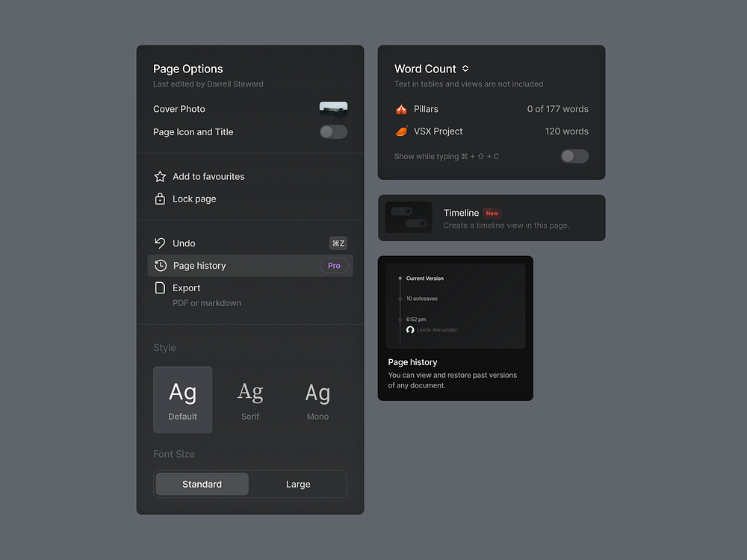Click the Undo arrow icon
Viewport: 747px width, 560px height.
pos(159,243)
